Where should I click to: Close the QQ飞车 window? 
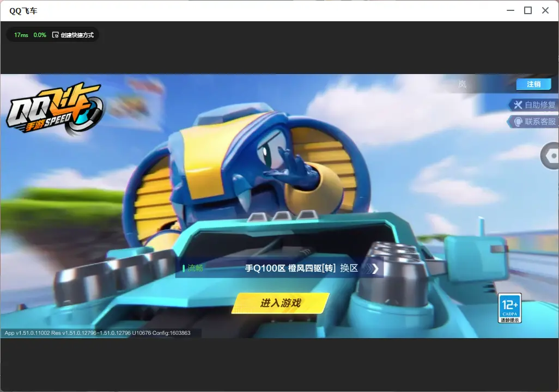point(545,11)
